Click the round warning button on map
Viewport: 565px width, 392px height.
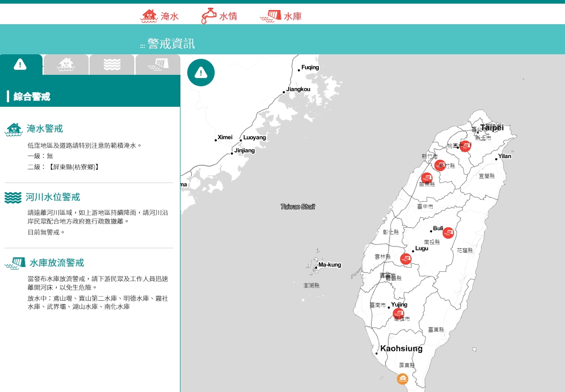click(201, 73)
